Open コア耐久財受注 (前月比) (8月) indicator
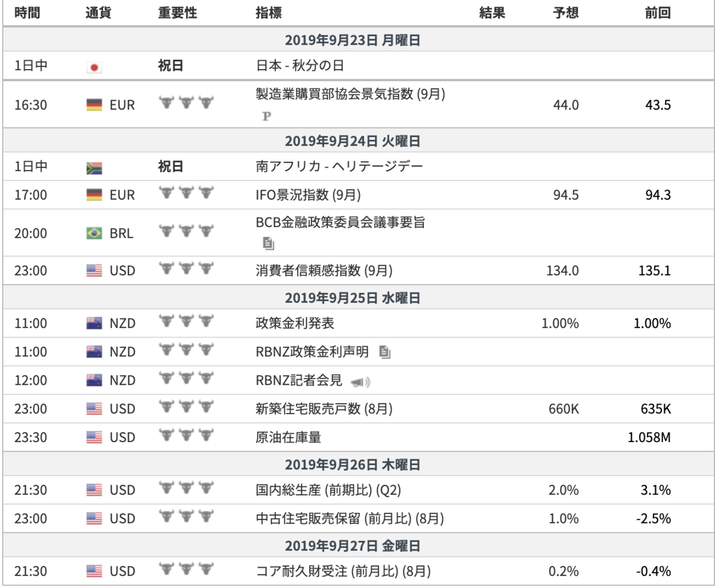 (343, 571)
